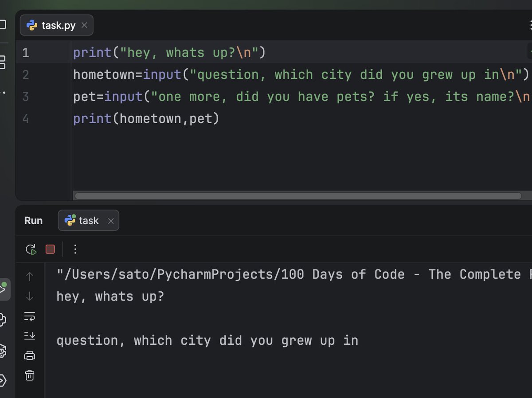The height and width of the screenshot is (398, 532).
Task: Close the task.py editor tab
Action: click(84, 26)
